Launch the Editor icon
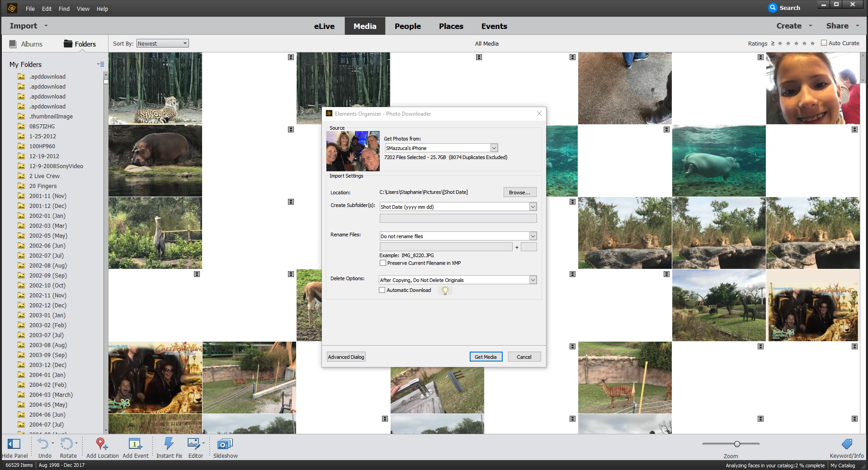This screenshot has height=470, width=868. pyautogui.click(x=193, y=444)
